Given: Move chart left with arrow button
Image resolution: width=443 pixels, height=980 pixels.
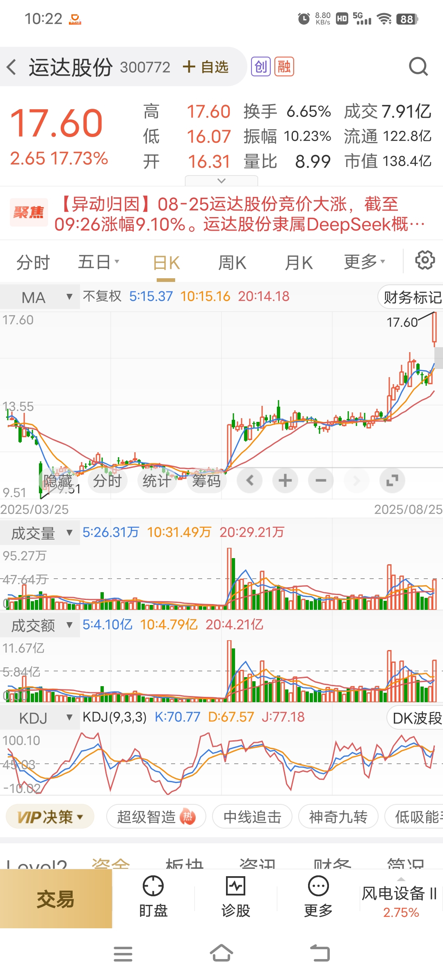Looking at the screenshot, I should coord(250,480).
